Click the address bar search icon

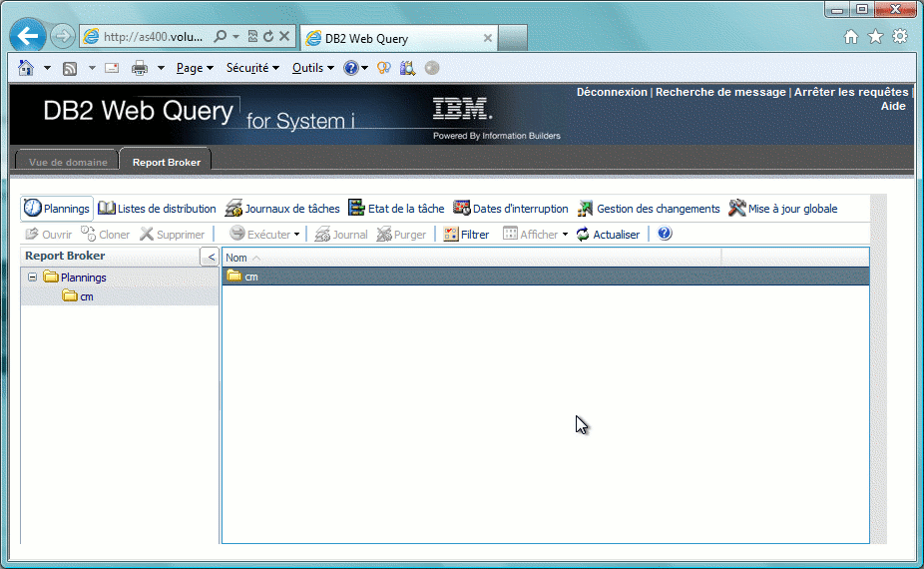(x=221, y=37)
